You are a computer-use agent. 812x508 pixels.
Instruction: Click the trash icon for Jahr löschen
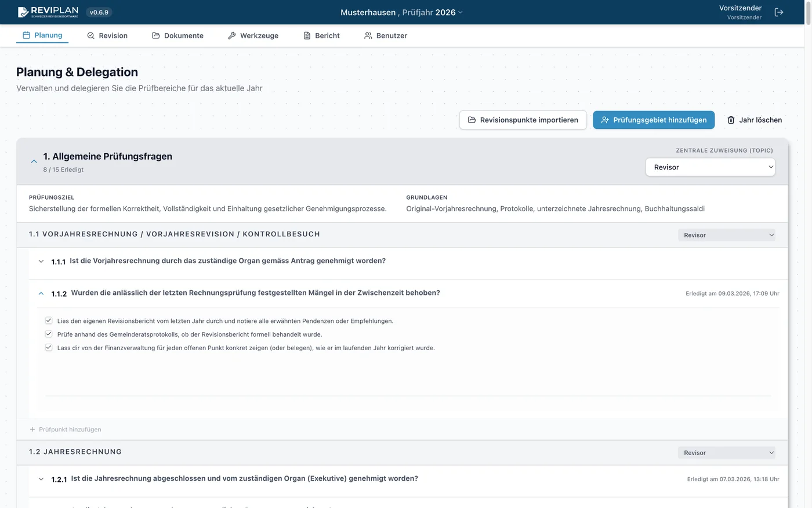[731, 120]
